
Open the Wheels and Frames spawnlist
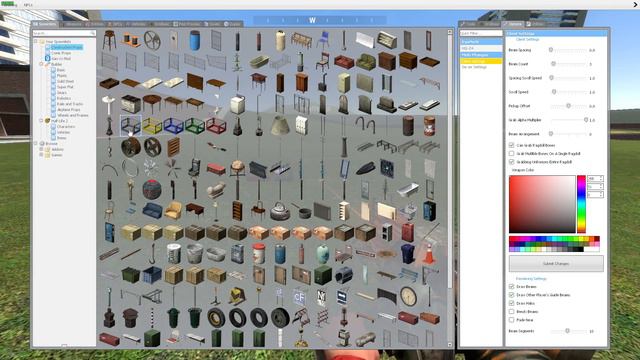tap(73, 115)
